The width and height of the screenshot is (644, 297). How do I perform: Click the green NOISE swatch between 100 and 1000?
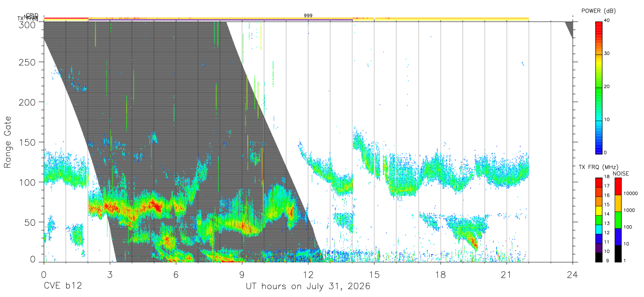click(x=618, y=220)
